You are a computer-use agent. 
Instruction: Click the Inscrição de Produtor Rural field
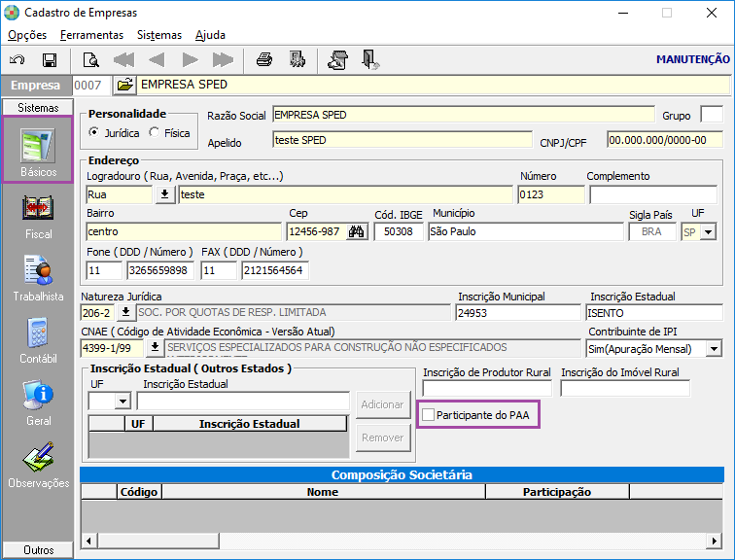(487, 389)
